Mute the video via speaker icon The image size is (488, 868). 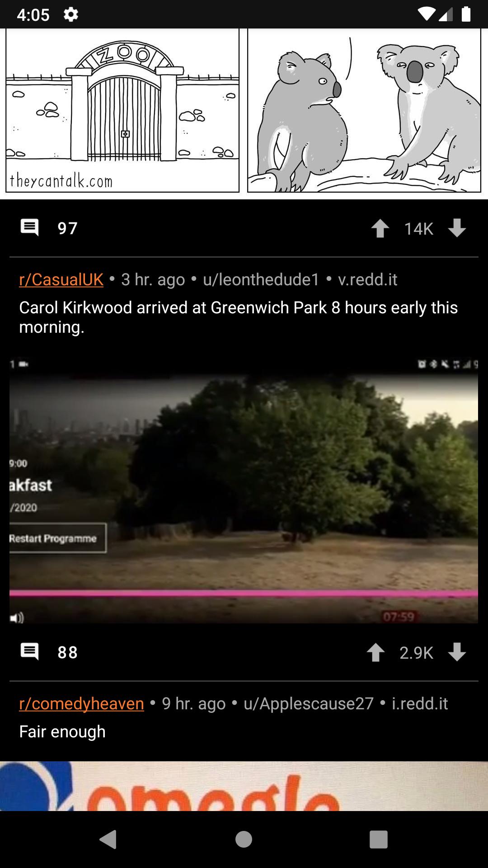(x=17, y=618)
